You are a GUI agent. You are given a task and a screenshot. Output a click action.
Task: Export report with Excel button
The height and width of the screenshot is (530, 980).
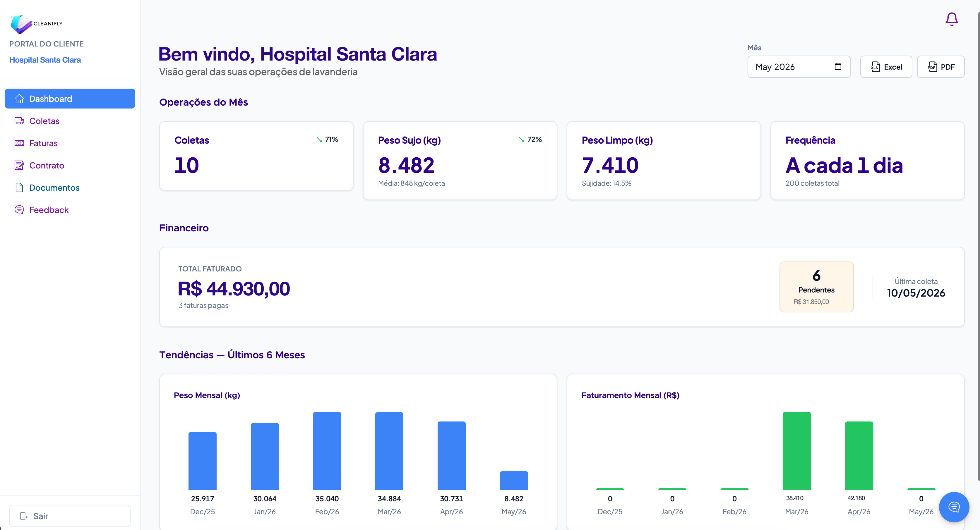[x=886, y=67]
